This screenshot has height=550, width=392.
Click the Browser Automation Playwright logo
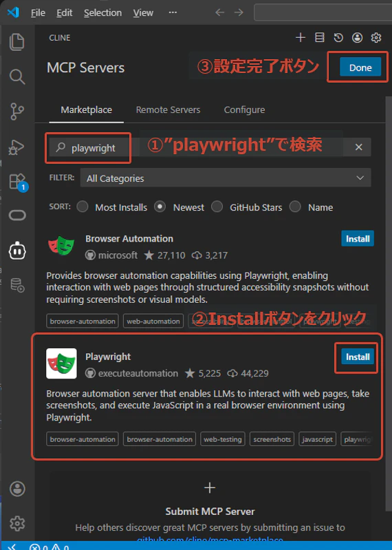coord(62,246)
